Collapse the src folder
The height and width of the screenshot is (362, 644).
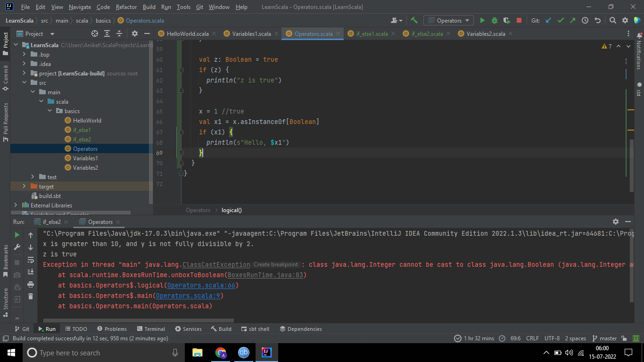[24, 82]
